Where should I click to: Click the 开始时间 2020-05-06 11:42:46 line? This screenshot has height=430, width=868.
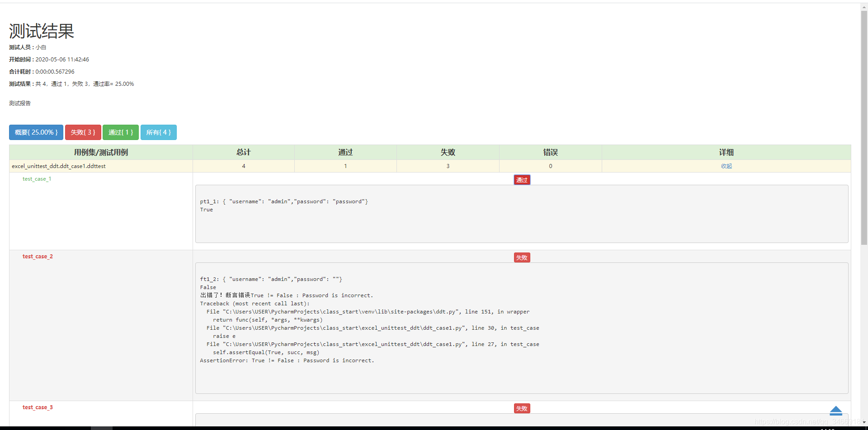pos(49,60)
